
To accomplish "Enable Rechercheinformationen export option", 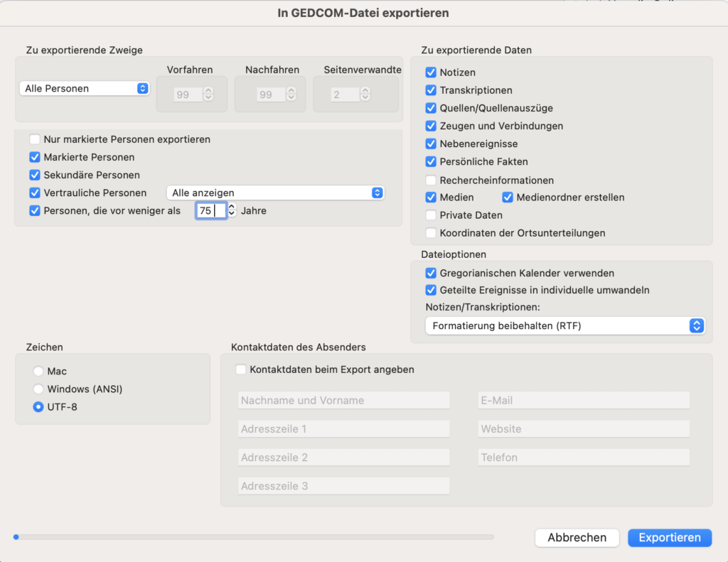I will coord(431,180).
